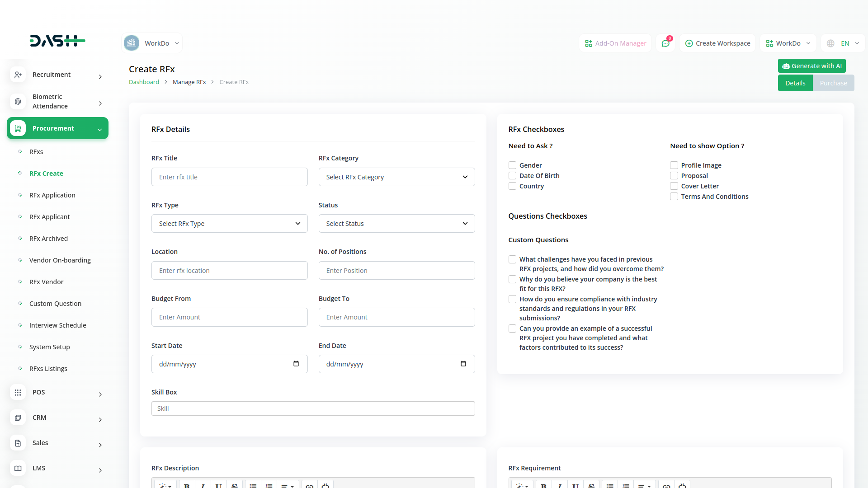This screenshot has height=488, width=868.
Task: Click the CRM sidebar icon
Action: point(18,418)
